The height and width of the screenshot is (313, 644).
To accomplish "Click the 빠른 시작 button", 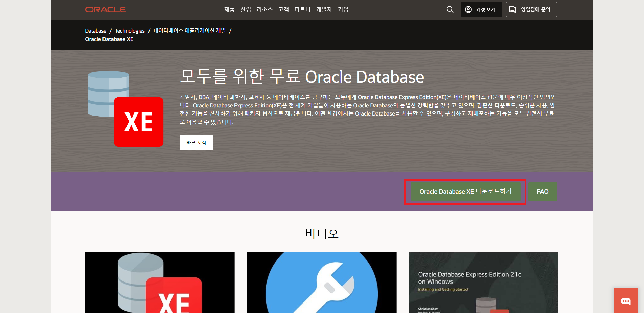I will (x=196, y=143).
